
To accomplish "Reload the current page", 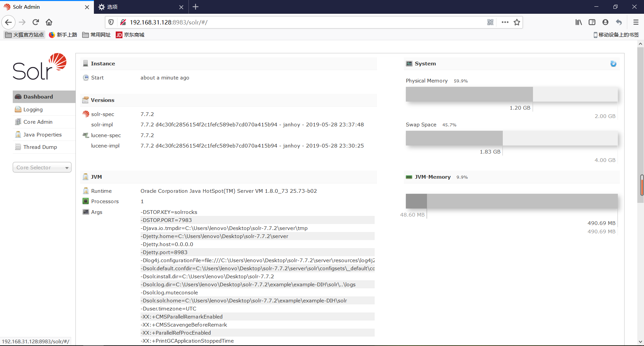I will click(x=36, y=22).
